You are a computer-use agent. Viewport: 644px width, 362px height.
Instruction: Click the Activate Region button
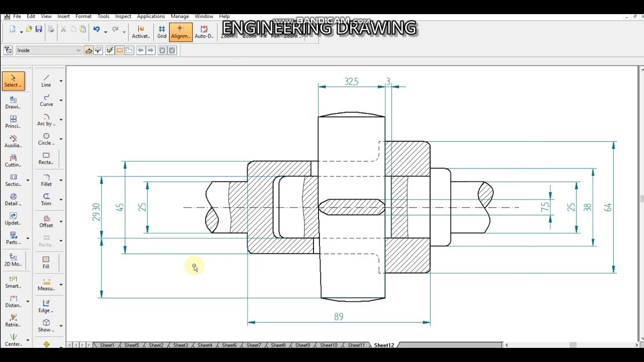coord(141,32)
